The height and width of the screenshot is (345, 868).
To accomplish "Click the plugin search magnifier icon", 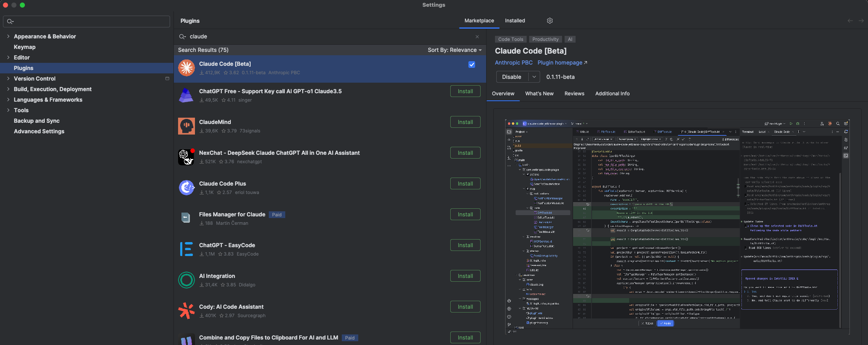I will (x=182, y=37).
